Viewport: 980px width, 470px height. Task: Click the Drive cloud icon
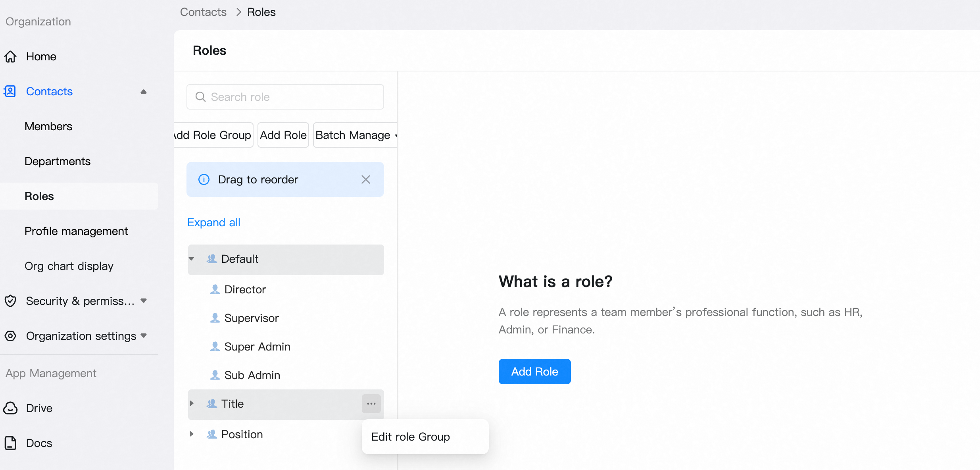pyautogui.click(x=10, y=408)
